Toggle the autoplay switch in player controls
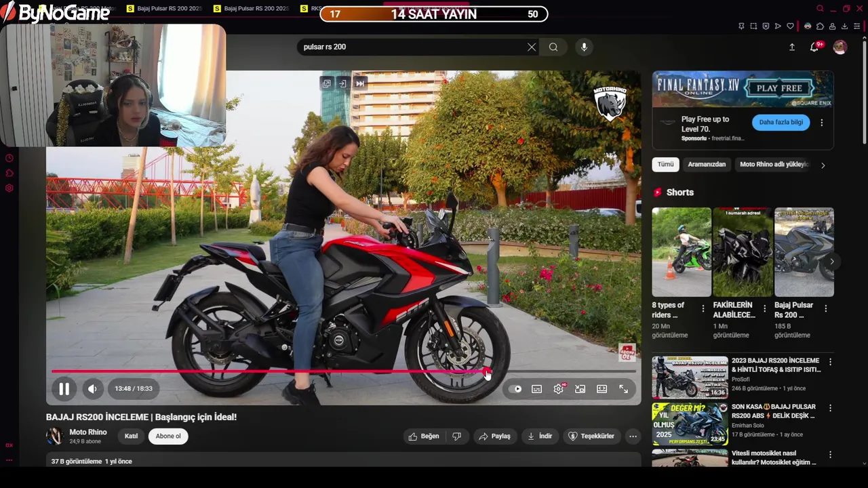 coord(516,389)
